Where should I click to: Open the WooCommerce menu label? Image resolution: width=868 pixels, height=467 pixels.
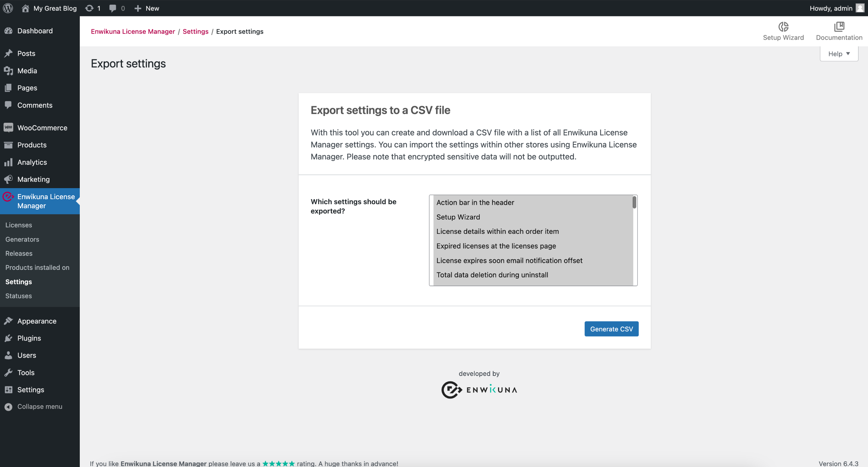click(x=42, y=128)
